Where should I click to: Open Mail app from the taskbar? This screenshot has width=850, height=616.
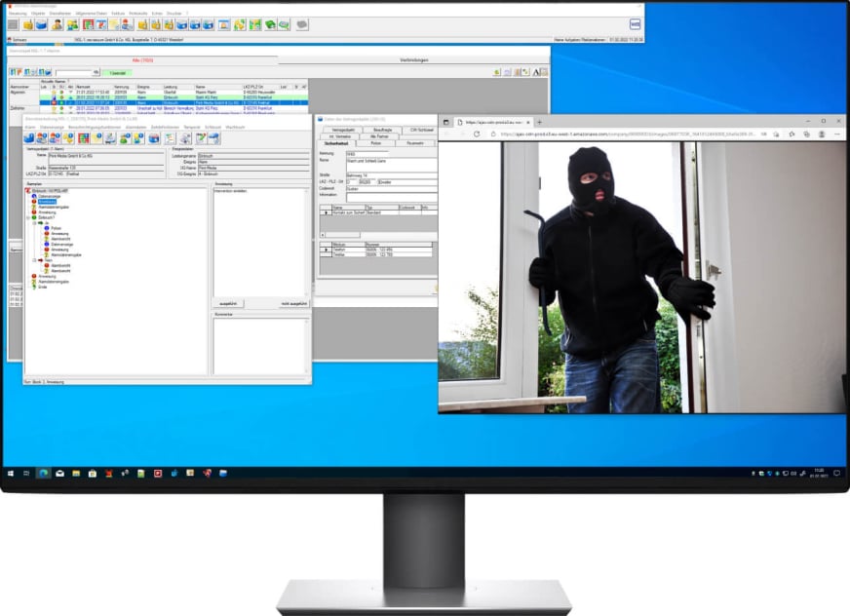59,474
